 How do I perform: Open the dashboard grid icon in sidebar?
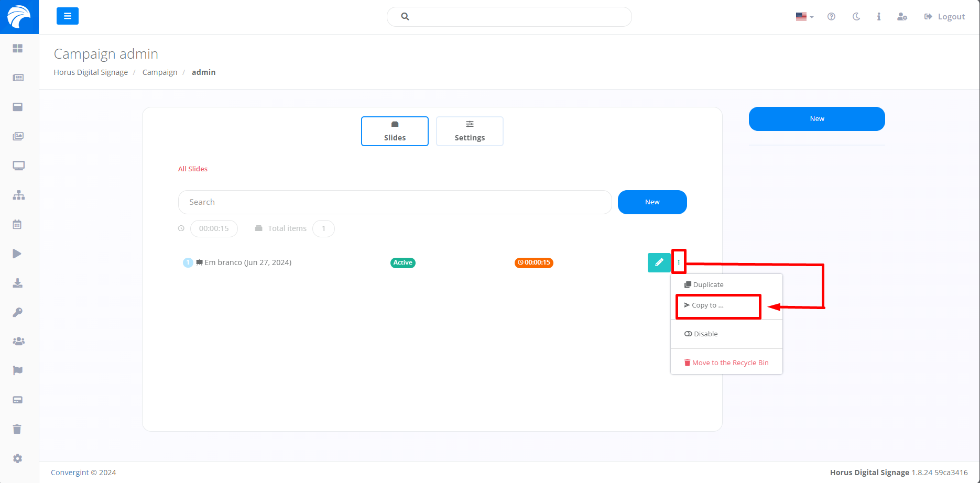point(18,48)
